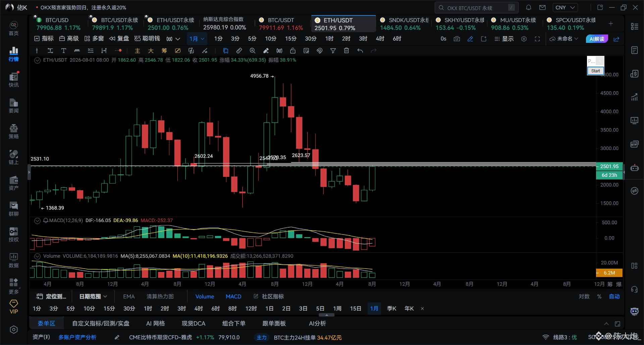Click the zoom-in magnifier tool
The width and height of the screenshot is (644, 345).
coord(252,51)
